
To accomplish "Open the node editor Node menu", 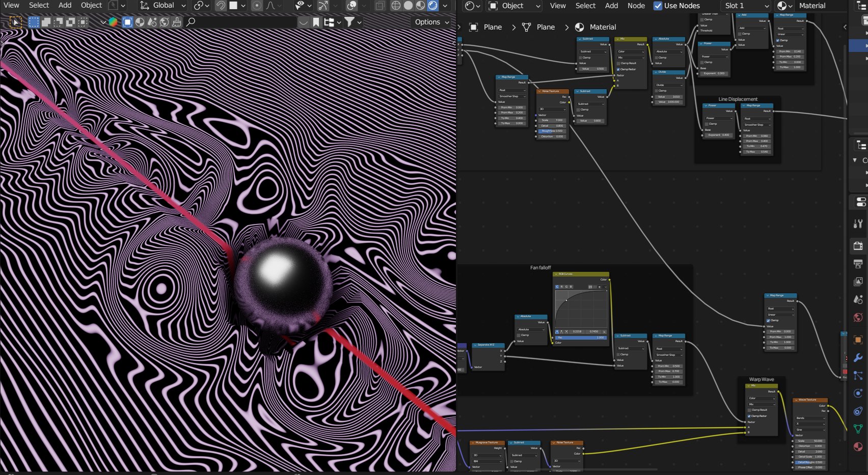I will click(636, 6).
